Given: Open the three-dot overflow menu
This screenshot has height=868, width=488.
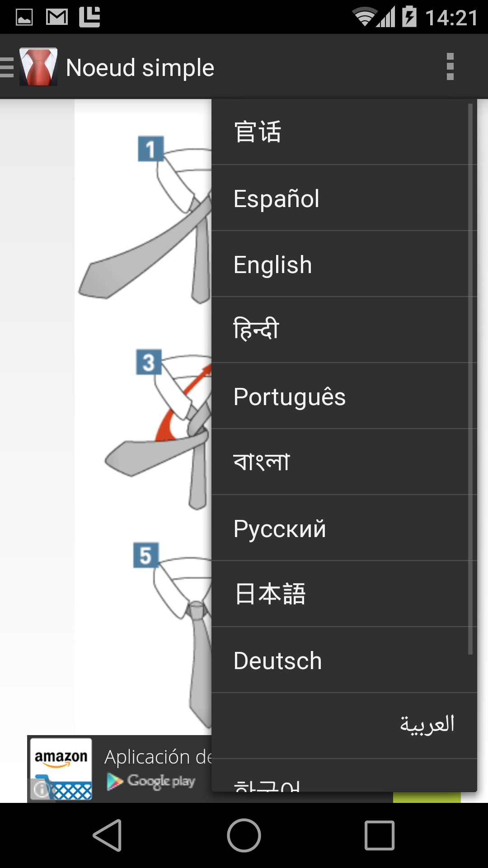Looking at the screenshot, I should pos(450,67).
